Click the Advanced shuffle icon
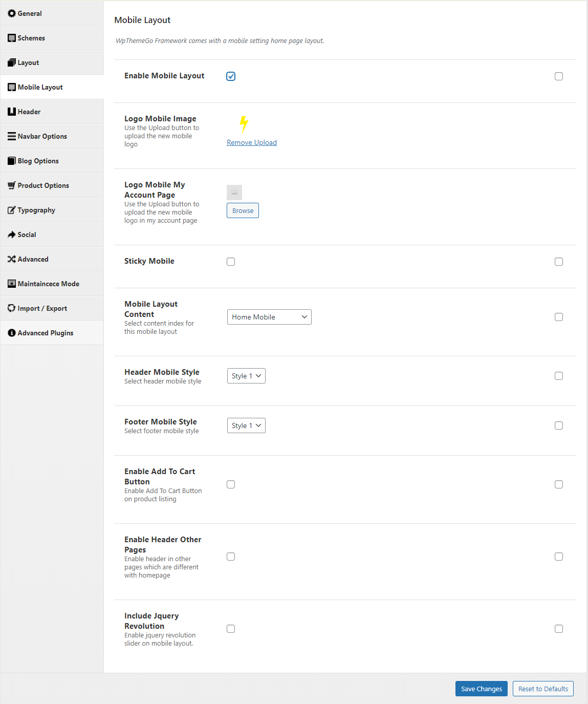This screenshot has height=704, width=588. click(x=11, y=259)
